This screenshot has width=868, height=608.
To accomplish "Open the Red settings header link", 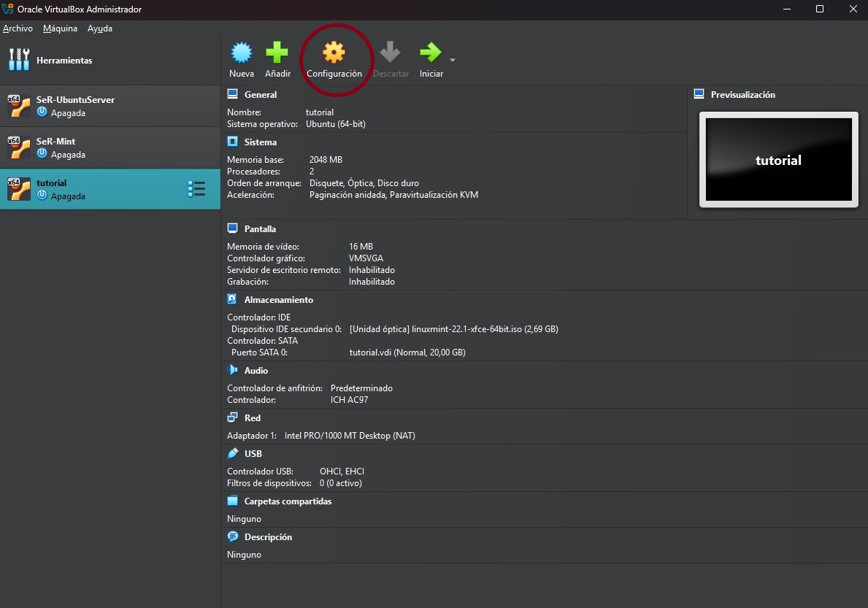I will pyautogui.click(x=253, y=418).
